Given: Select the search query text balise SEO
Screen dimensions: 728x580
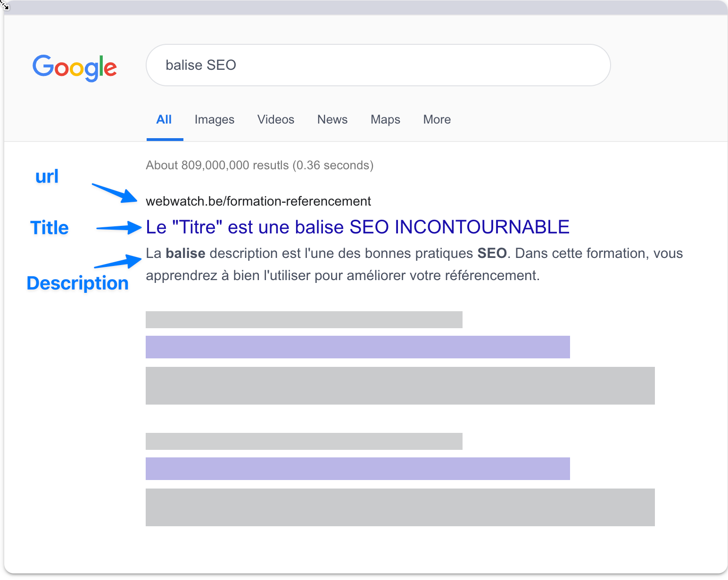Looking at the screenshot, I should pyautogui.click(x=200, y=65).
